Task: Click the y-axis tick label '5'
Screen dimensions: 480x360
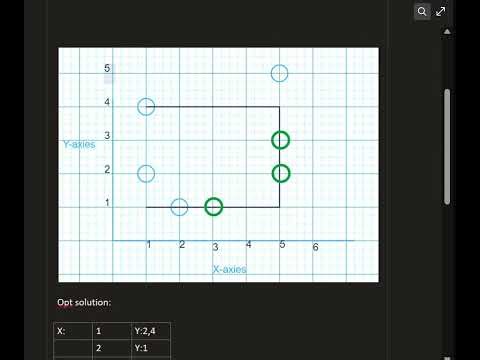Action: click(x=107, y=68)
